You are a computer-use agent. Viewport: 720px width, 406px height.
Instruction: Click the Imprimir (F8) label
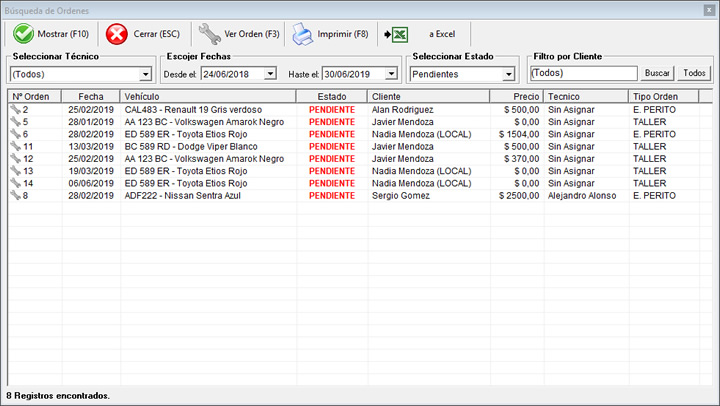click(x=343, y=34)
